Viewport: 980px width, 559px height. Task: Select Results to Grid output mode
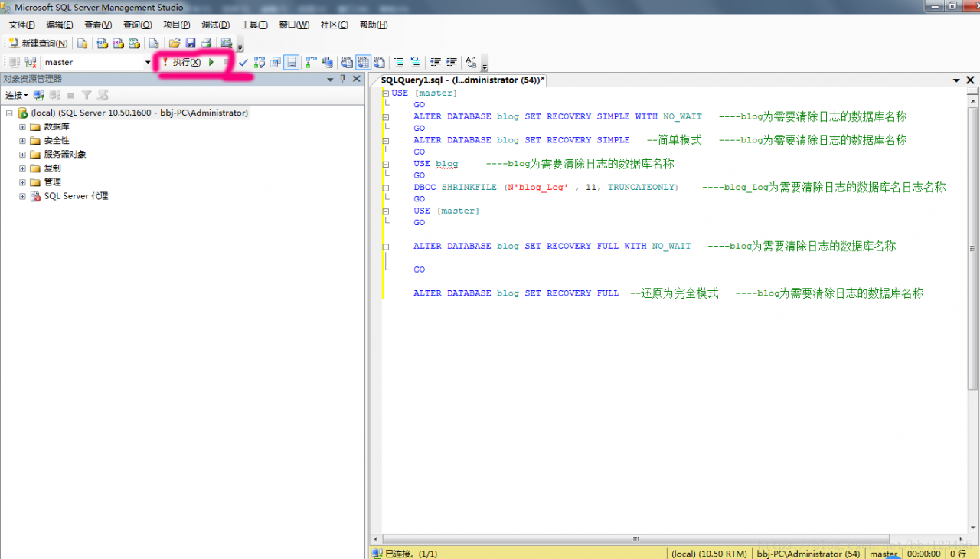tap(363, 62)
